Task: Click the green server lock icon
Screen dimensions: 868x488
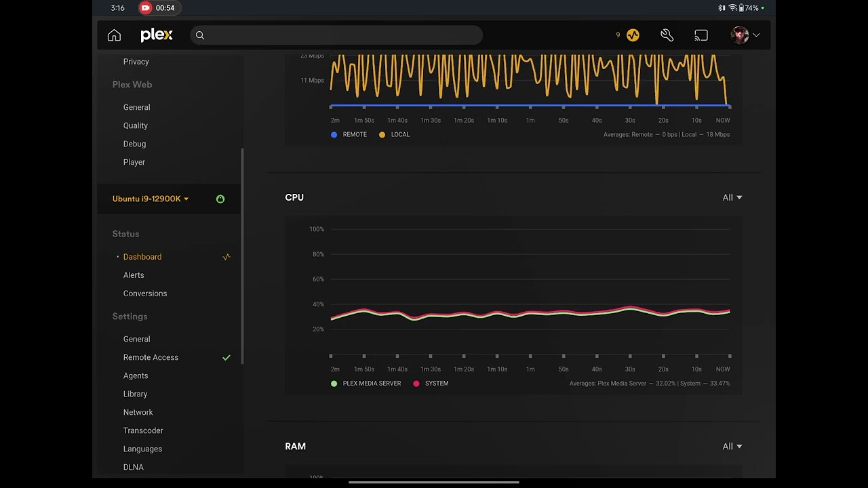Action: coord(220,199)
